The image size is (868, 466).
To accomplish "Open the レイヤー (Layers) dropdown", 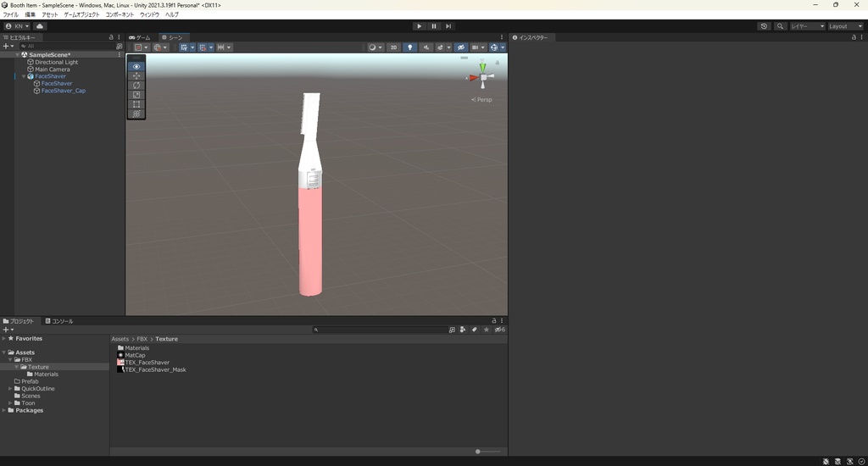I will 807,26.
